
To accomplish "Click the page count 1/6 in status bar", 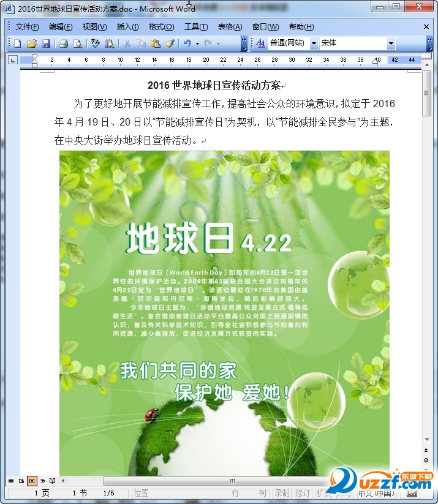I will pyautogui.click(x=108, y=493).
